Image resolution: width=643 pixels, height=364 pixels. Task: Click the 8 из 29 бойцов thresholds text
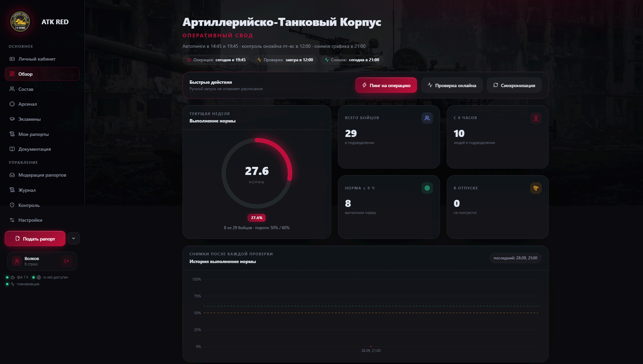[257, 228]
